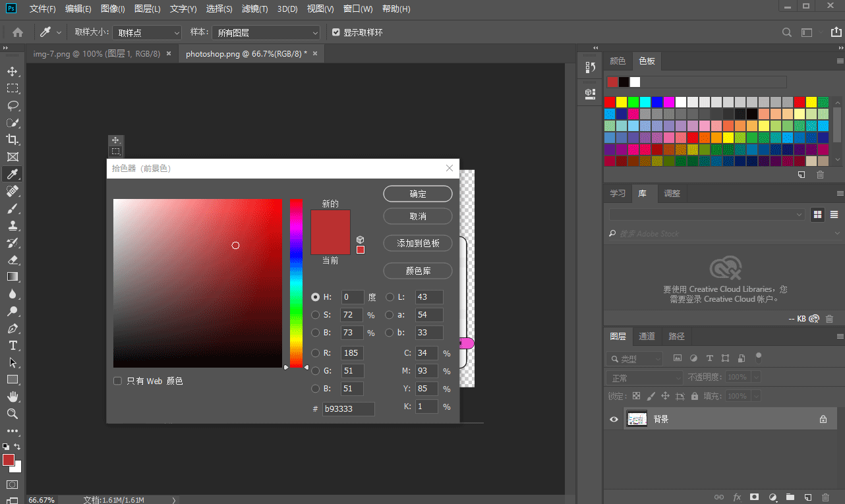Click 确定 to confirm the color

[418, 194]
